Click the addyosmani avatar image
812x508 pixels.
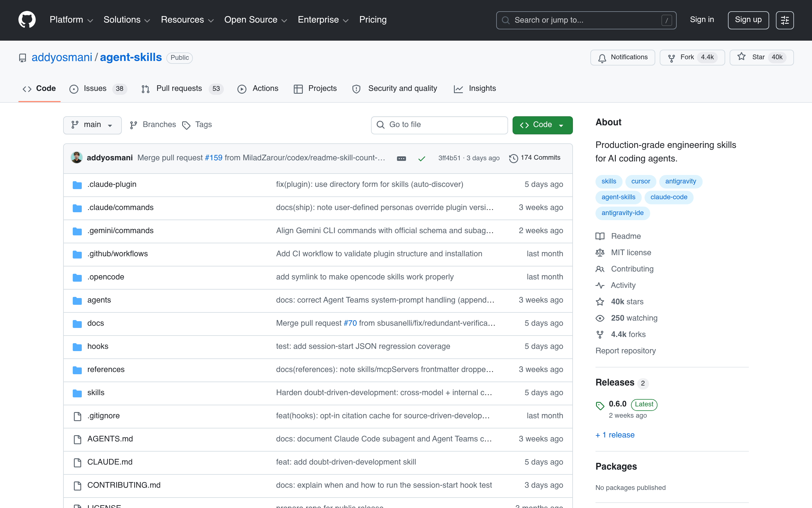point(77,157)
